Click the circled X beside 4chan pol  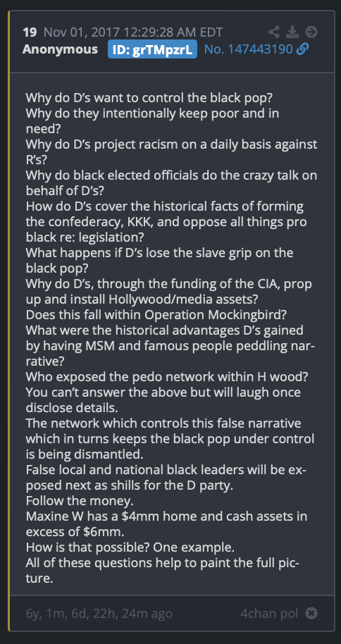tap(311, 614)
